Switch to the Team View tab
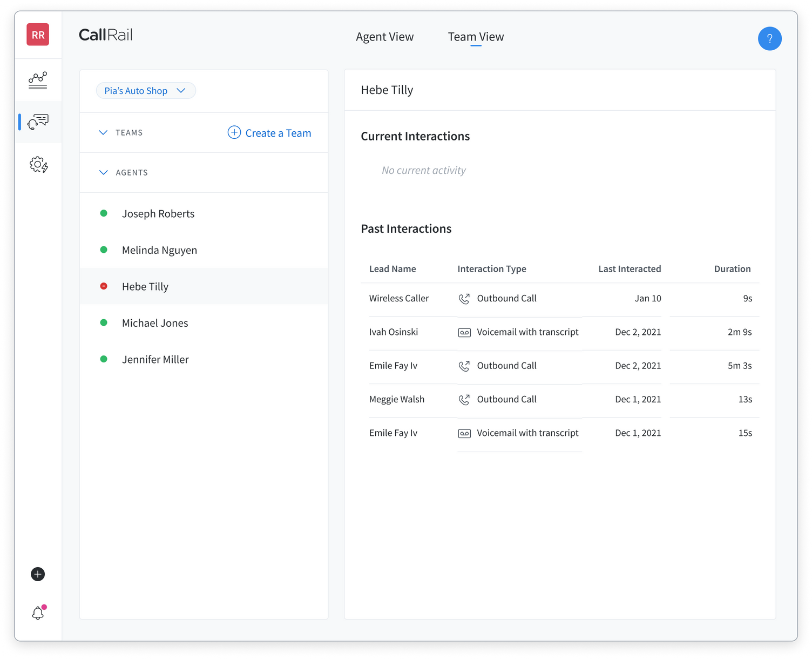 point(476,37)
